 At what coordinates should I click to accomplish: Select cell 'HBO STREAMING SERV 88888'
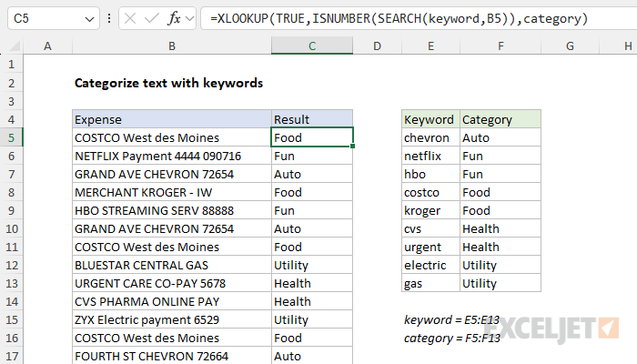coord(172,210)
